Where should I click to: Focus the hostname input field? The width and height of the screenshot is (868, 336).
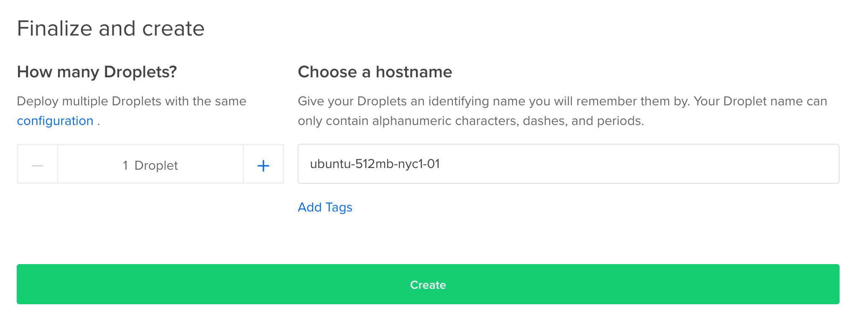tap(568, 164)
